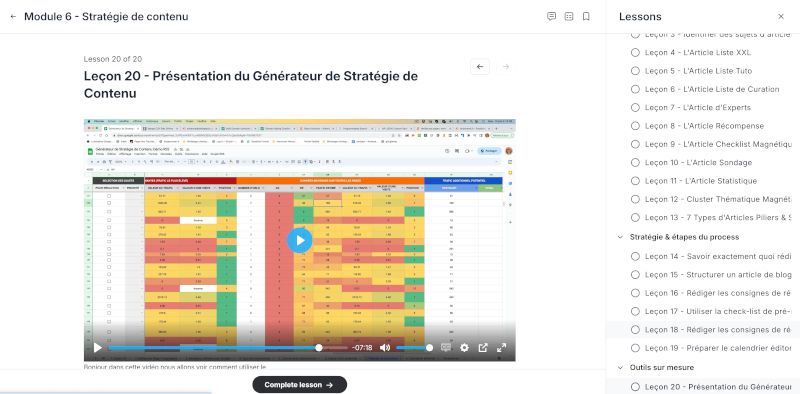Play the video with center play button

(299, 240)
